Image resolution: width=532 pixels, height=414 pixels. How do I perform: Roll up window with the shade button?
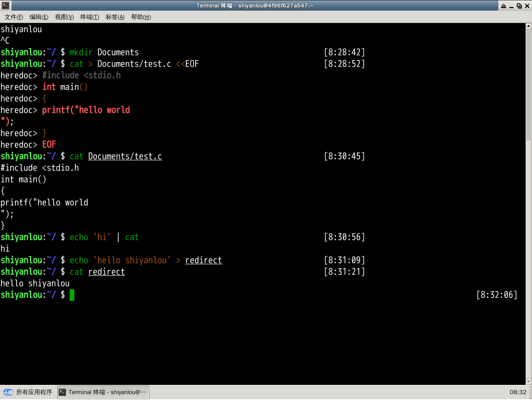(x=502, y=6)
